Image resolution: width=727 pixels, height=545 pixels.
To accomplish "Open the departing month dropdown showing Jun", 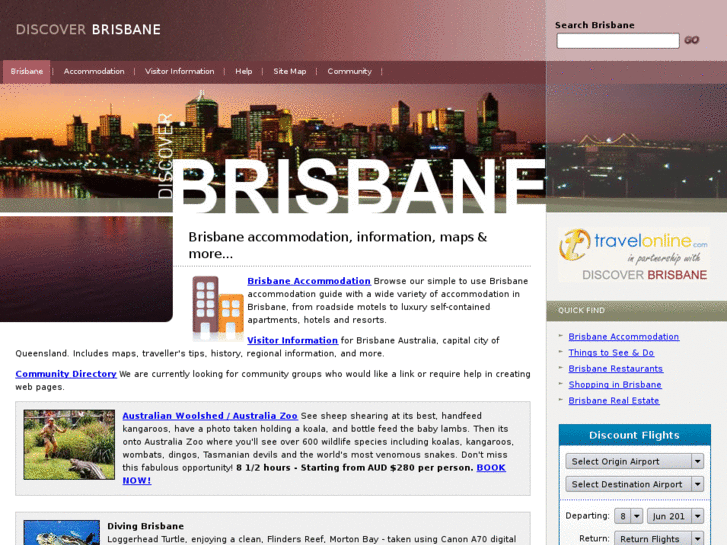I will pyautogui.click(x=676, y=516).
